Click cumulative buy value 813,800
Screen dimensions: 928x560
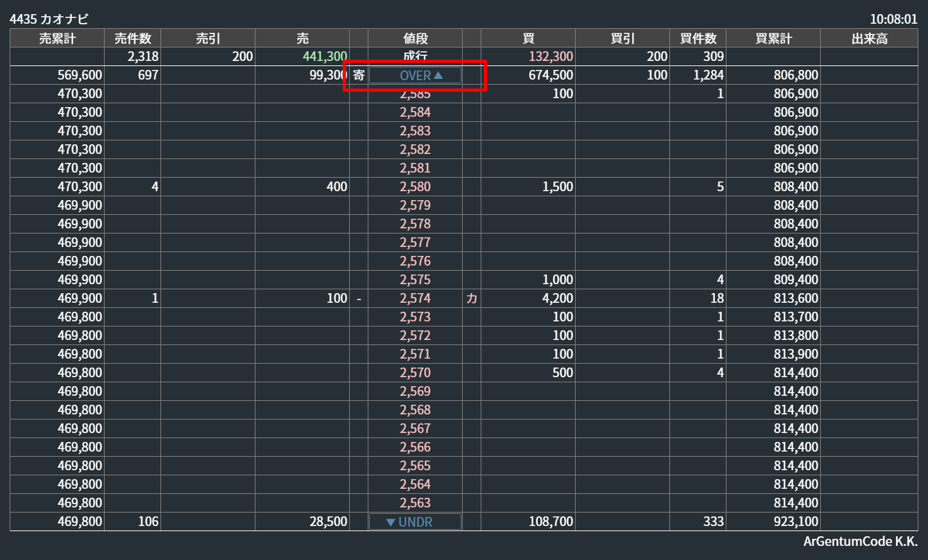pyautogui.click(x=796, y=335)
